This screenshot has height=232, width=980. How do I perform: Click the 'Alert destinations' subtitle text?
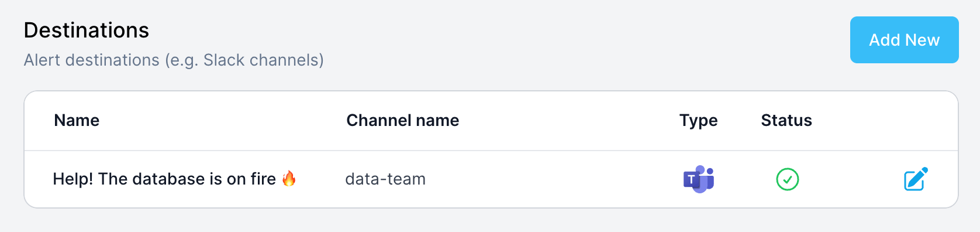(174, 60)
